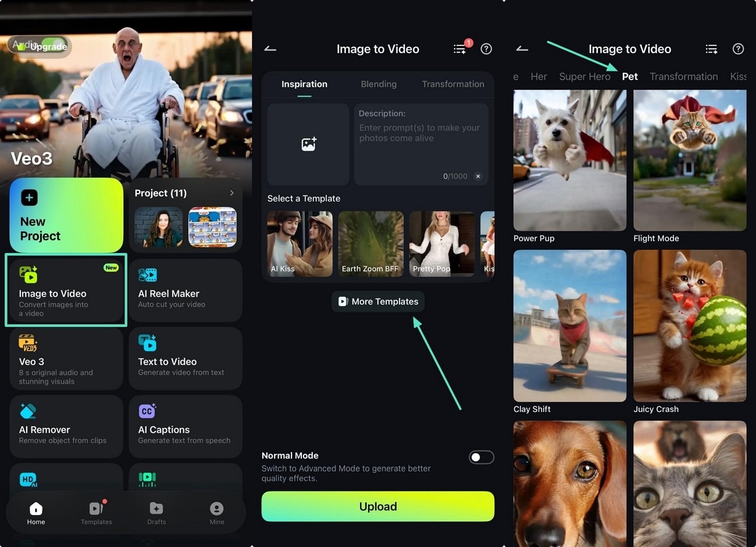Select the Her category tab
The height and width of the screenshot is (547, 756).
pos(539,76)
